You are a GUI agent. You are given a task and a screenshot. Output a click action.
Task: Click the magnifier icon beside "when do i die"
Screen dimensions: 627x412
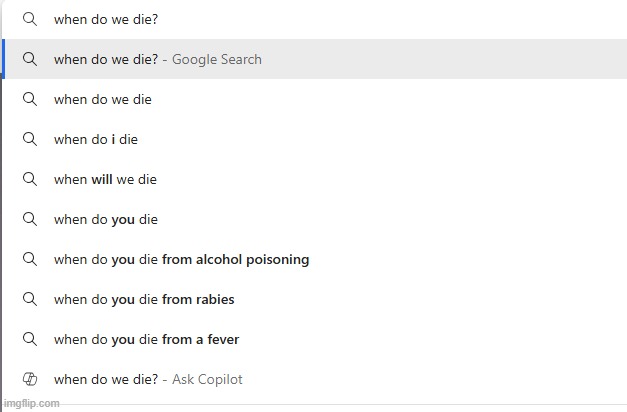[30, 139]
